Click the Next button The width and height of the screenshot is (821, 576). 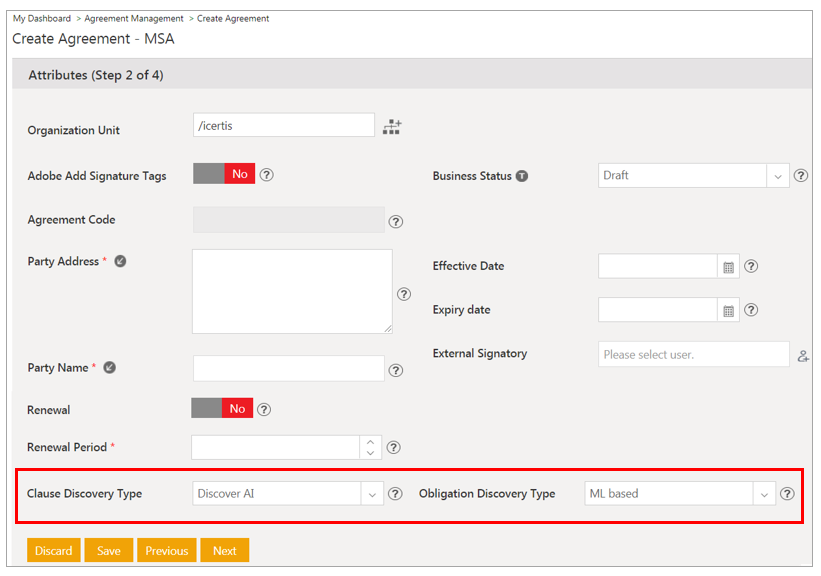click(224, 551)
